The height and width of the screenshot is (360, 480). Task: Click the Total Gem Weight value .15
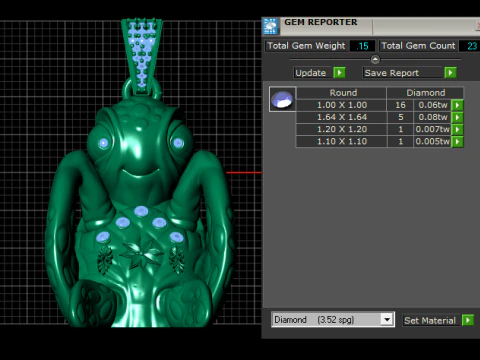(362, 46)
